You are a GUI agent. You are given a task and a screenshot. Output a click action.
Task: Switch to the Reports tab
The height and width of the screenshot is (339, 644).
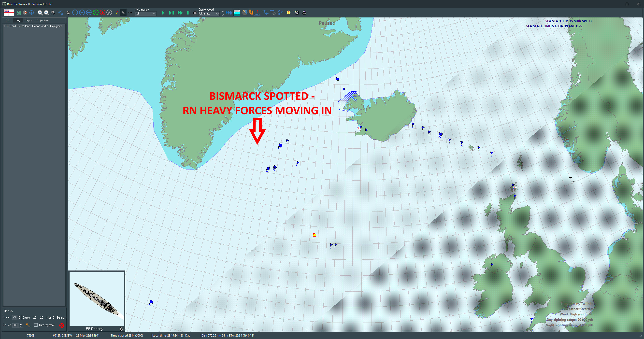pos(29,20)
